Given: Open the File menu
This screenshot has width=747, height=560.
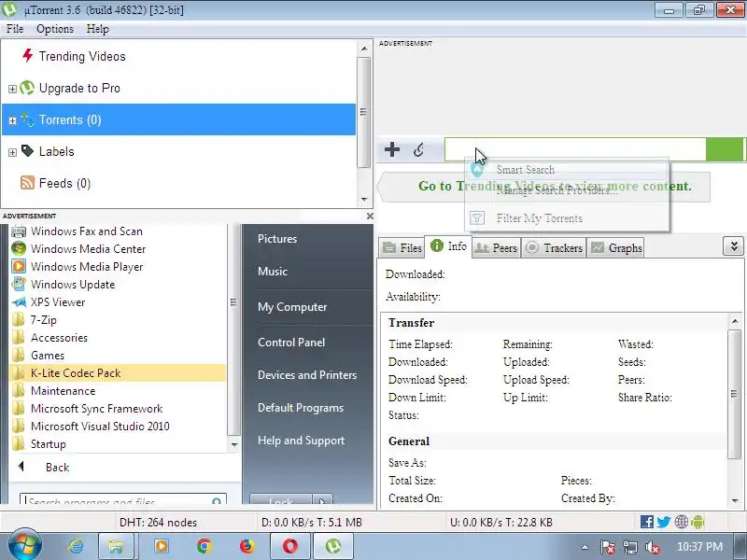Looking at the screenshot, I should pos(15,29).
